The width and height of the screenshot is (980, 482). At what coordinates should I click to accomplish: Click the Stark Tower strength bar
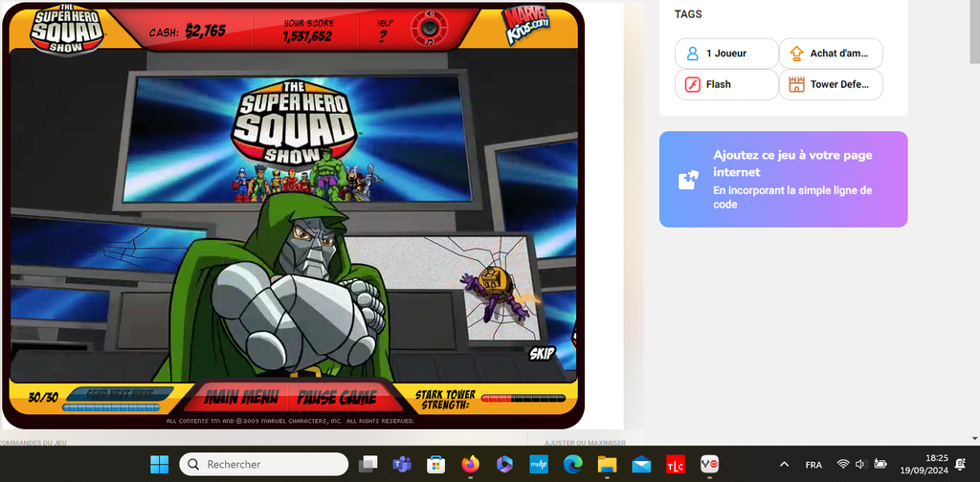[x=523, y=399]
